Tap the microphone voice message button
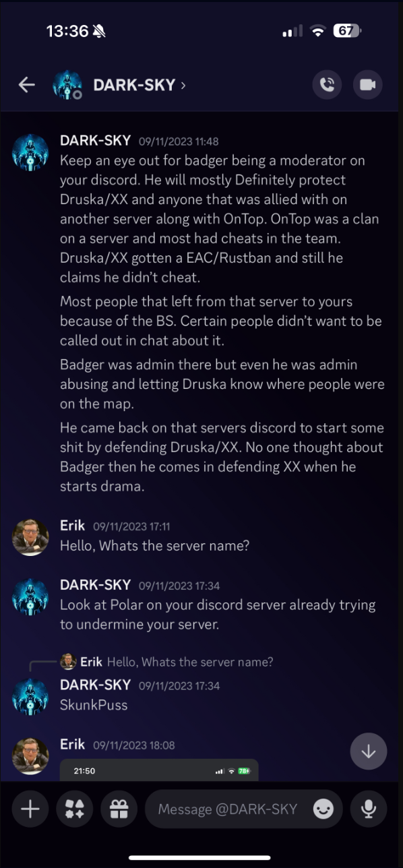 tap(369, 809)
